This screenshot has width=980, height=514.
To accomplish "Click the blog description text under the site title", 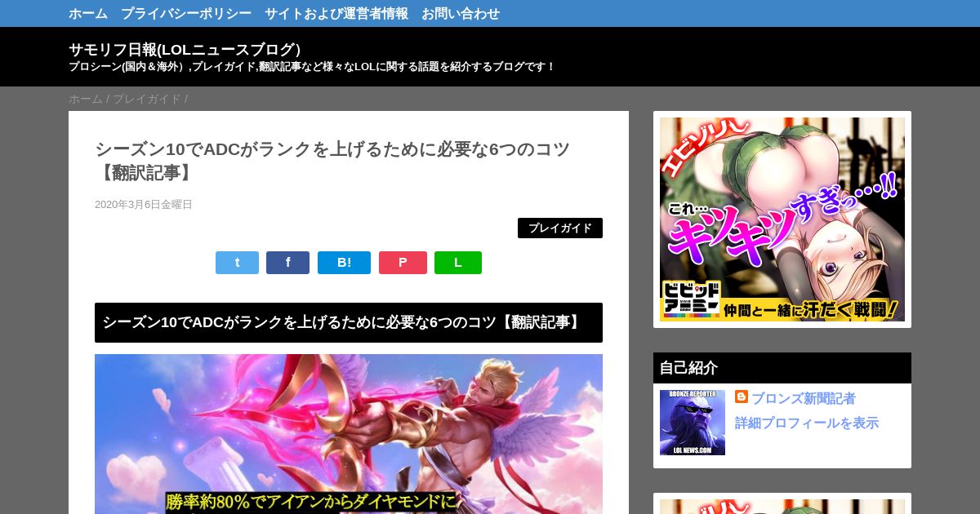I will (x=312, y=67).
